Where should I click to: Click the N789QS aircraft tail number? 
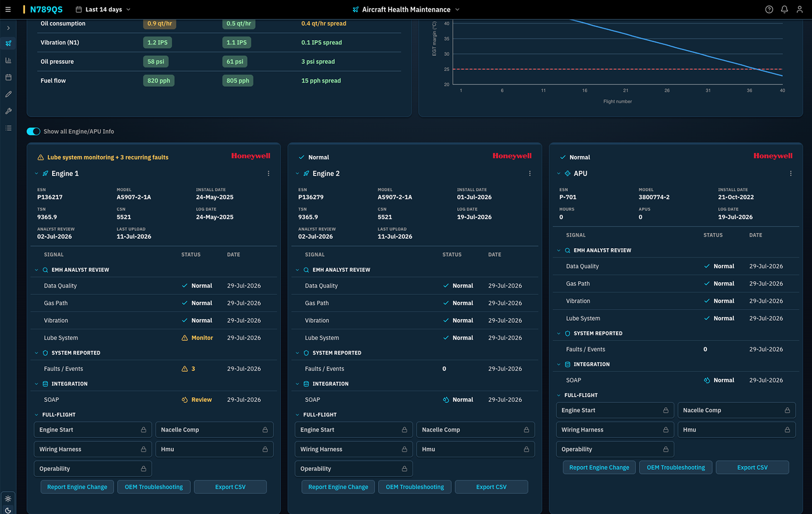click(46, 9)
